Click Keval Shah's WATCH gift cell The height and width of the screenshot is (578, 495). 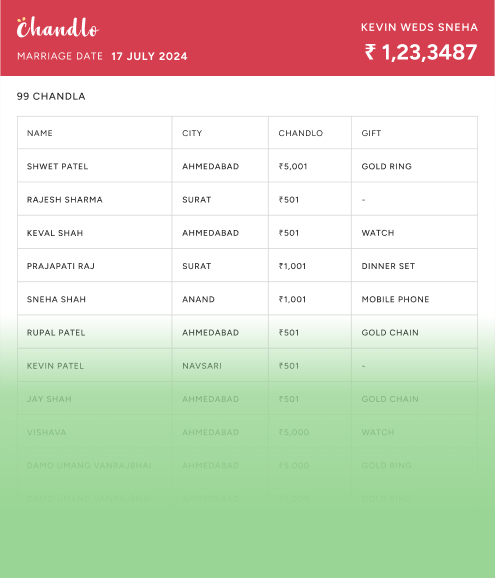click(378, 233)
